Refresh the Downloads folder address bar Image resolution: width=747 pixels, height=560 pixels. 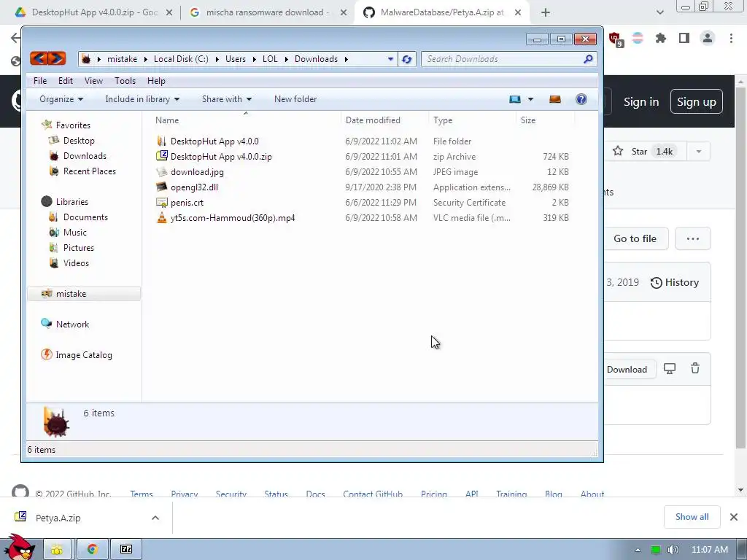[x=406, y=59]
